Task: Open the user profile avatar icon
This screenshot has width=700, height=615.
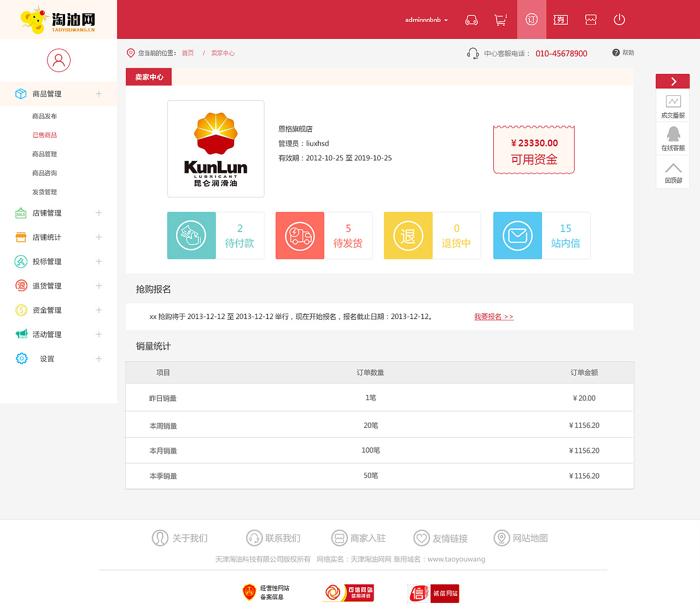Action: coord(59,60)
